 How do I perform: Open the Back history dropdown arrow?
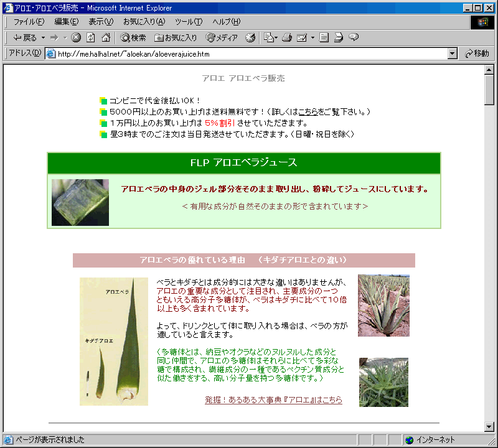click(43, 38)
